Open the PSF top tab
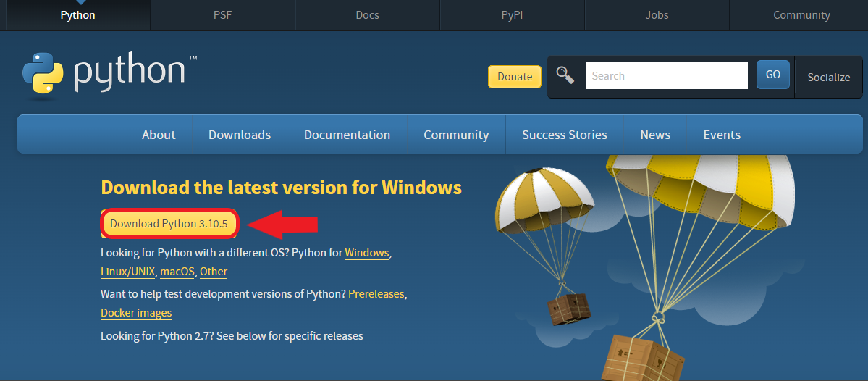The height and width of the screenshot is (381, 868). pos(222,15)
